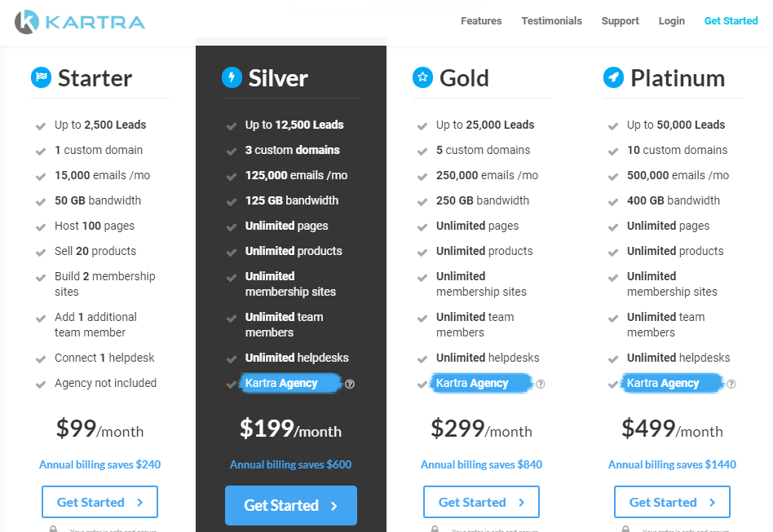
Task: Open the Gold Kartra Agency help icon
Action: pyautogui.click(x=541, y=384)
